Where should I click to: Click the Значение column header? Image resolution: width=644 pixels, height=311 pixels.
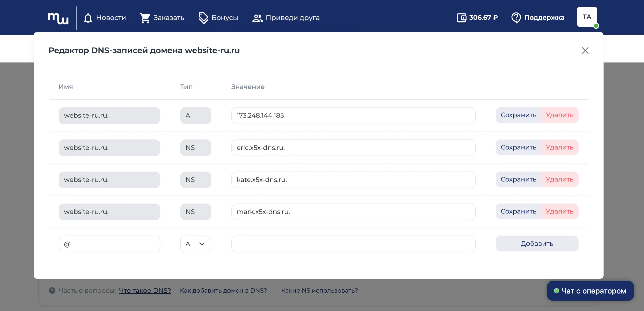(x=248, y=87)
